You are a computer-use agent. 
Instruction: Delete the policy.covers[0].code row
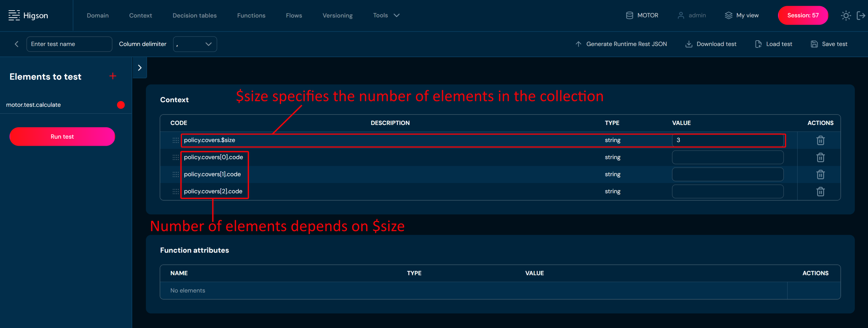[820, 157]
